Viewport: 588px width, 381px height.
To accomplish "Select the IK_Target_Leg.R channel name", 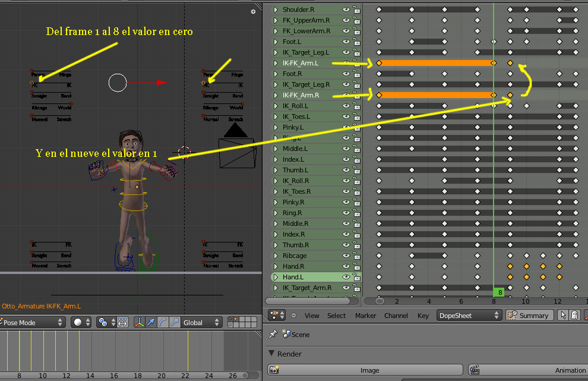I will pyautogui.click(x=306, y=84).
